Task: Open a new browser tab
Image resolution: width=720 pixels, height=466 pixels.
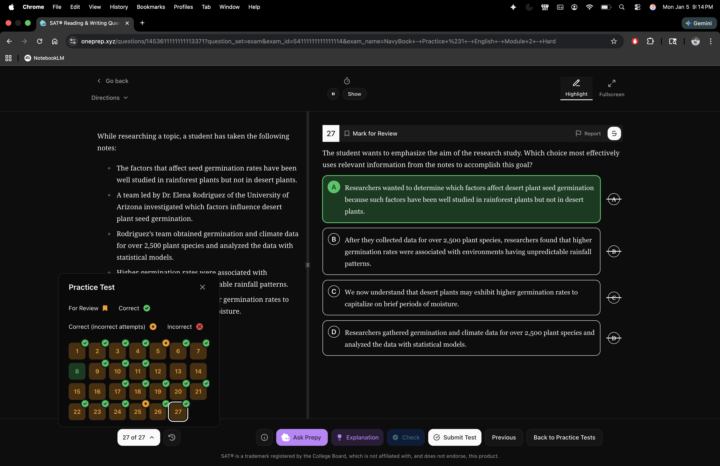Action: (x=142, y=23)
